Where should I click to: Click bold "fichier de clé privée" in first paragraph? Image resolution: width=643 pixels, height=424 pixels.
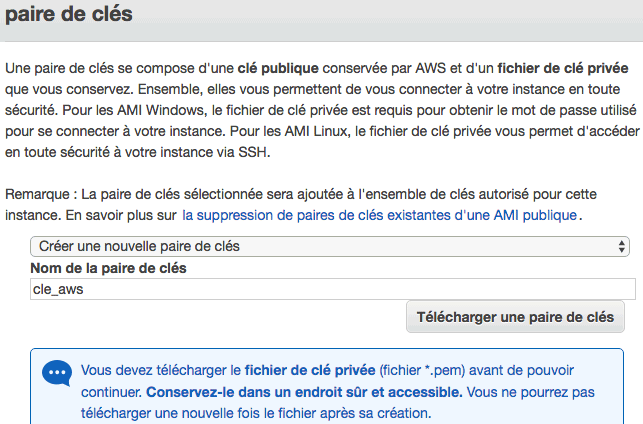click(563, 68)
